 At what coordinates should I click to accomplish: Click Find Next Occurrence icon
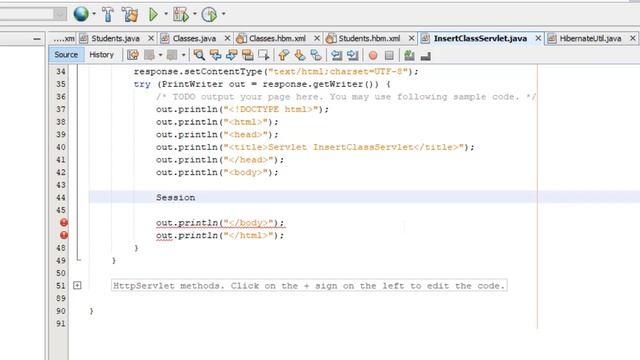coord(231,55)
